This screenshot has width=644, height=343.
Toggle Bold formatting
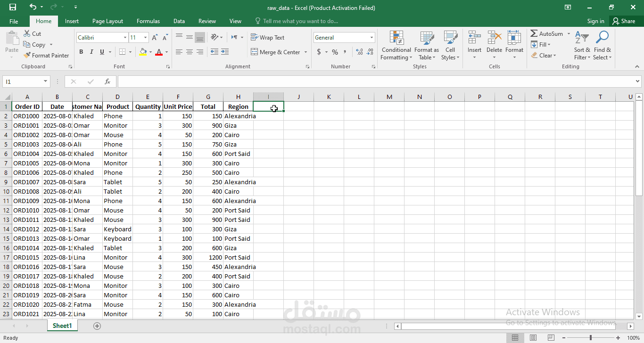click(81, 52)
